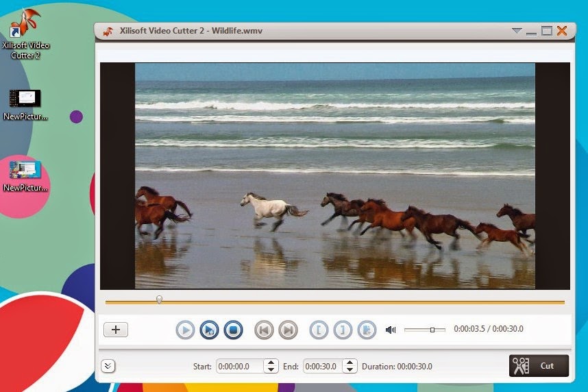Click the End time input field
588x392 pixels.
[x=323, y=366]
